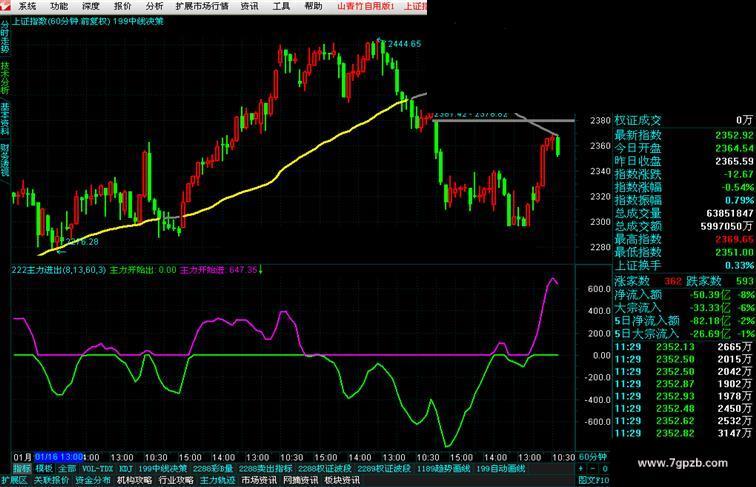
Task: Open the 报价 menu
Action: pos(122,6)
